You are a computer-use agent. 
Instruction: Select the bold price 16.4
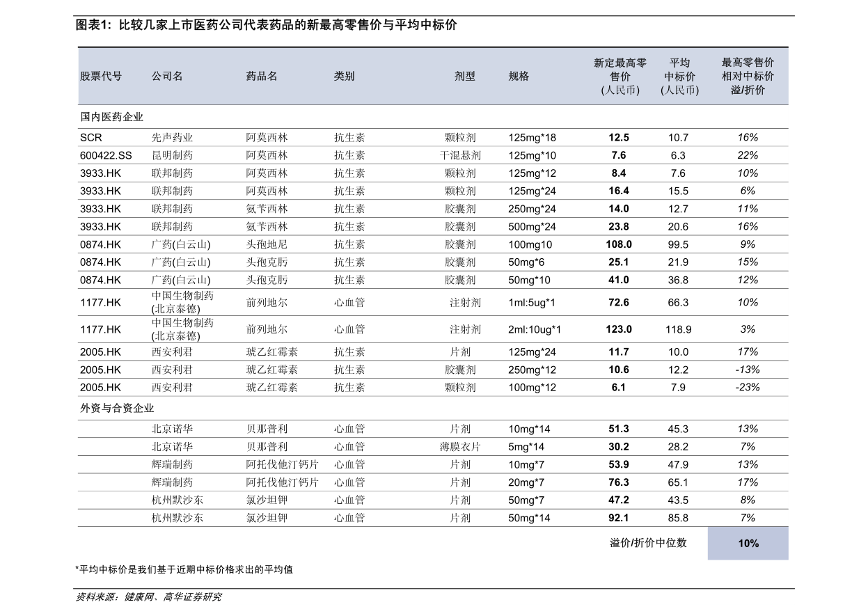(619, 191)
